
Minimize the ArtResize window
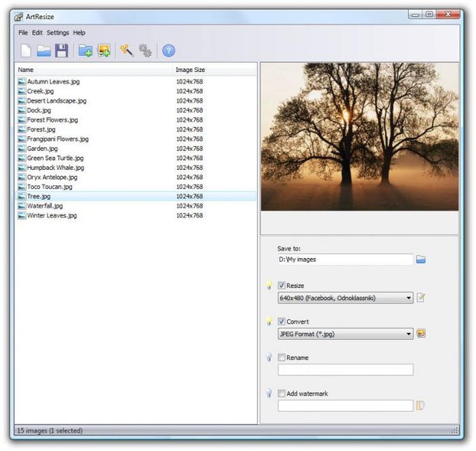[x=415, y=15]
